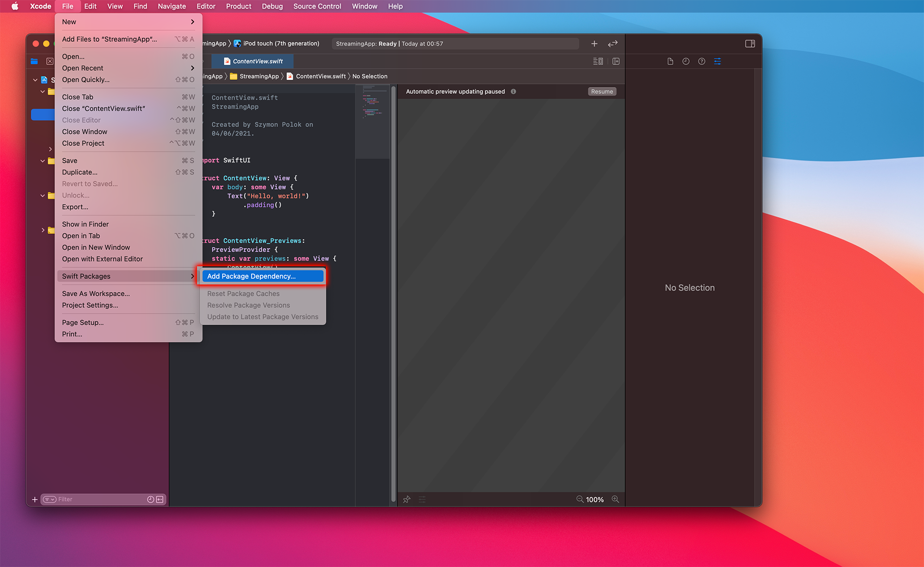Choose Export menu item
The height and width of the screenshot is (567, 924).
click(x=128, y=207)
